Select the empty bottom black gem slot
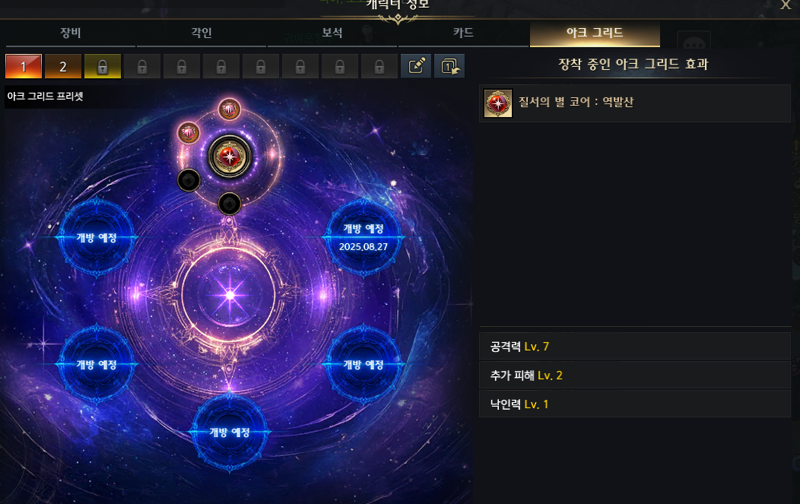Image resolution: width=800 pixels, height=504 pixels. tap(230, 204)
